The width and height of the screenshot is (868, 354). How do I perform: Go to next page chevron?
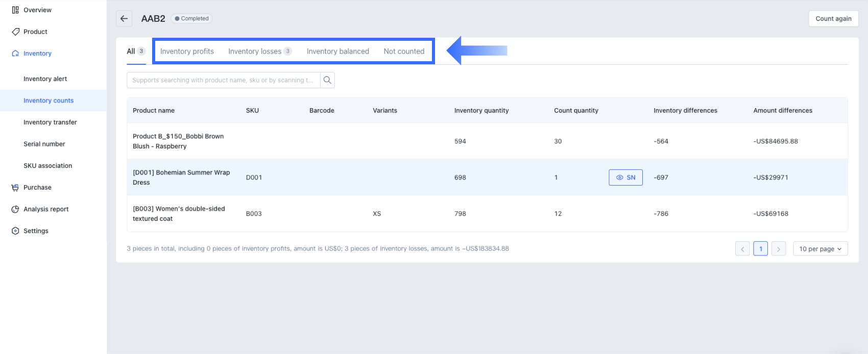[778, 249]
